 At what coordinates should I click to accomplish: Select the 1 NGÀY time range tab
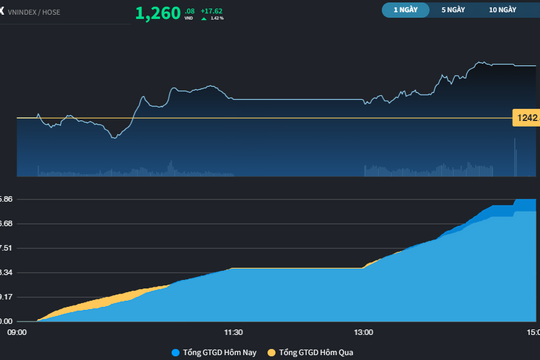pos(406,10)
